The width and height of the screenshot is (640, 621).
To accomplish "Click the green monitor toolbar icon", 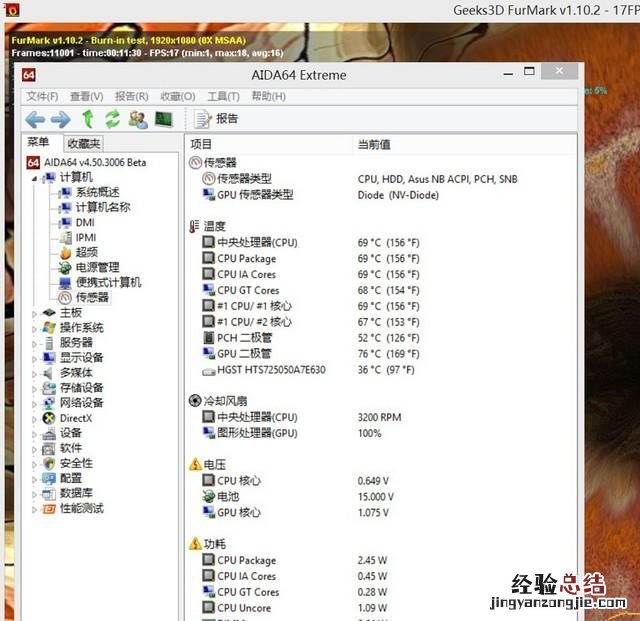I will coord(163,119).
